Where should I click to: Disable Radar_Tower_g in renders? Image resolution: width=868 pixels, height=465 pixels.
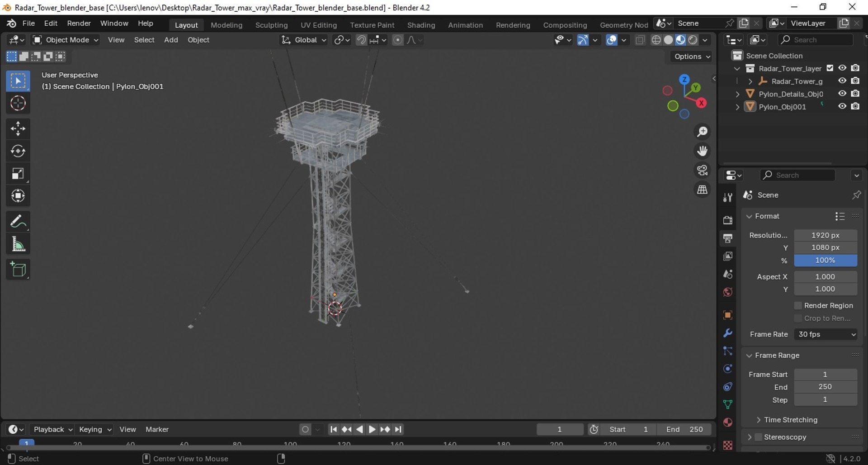(855, 81)
